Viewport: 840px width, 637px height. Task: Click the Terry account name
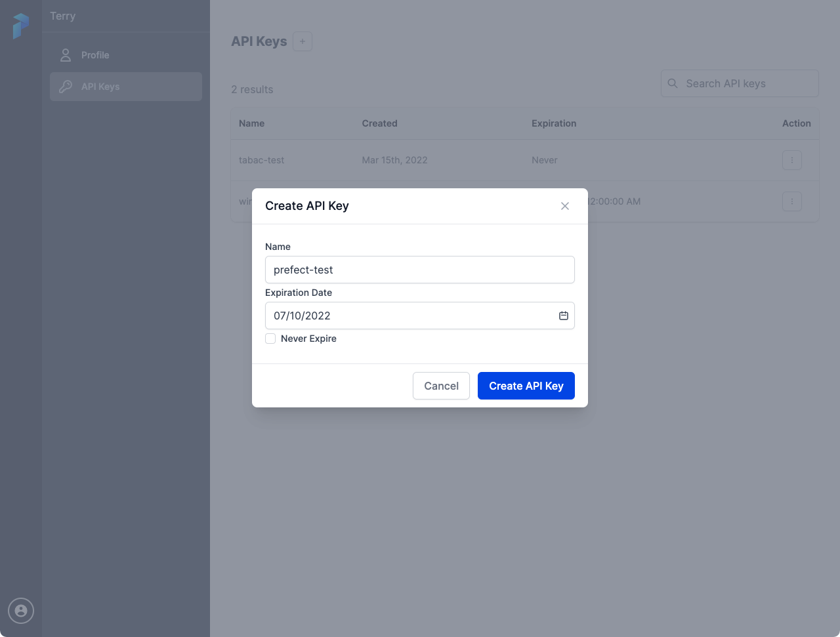coord(62,16)
